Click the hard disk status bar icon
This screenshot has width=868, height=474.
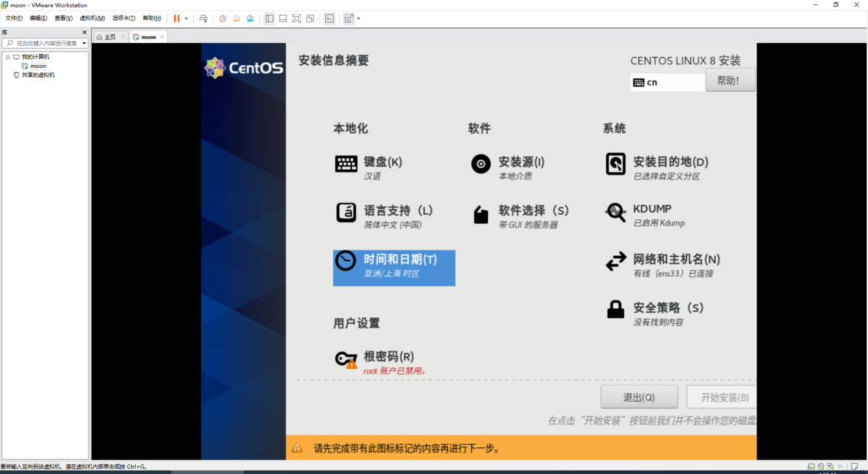pyautogui.click(x=811, y=466)
